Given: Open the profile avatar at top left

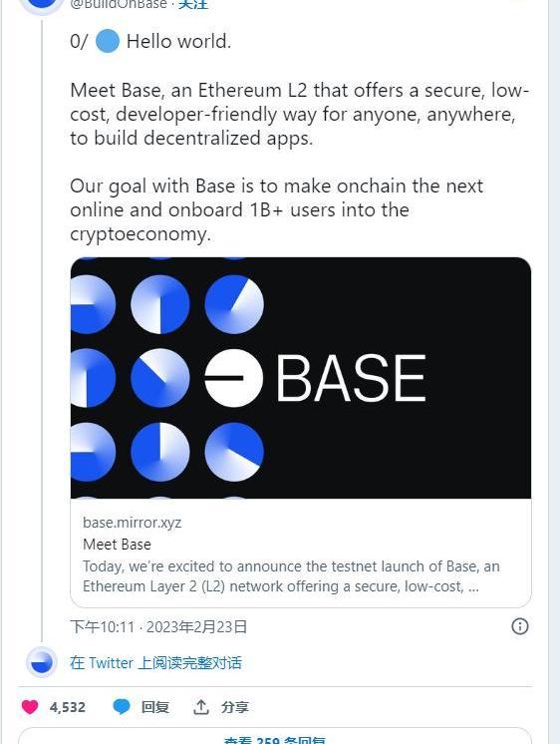Looking at the screenshot, I should click(x=42, y=4).
